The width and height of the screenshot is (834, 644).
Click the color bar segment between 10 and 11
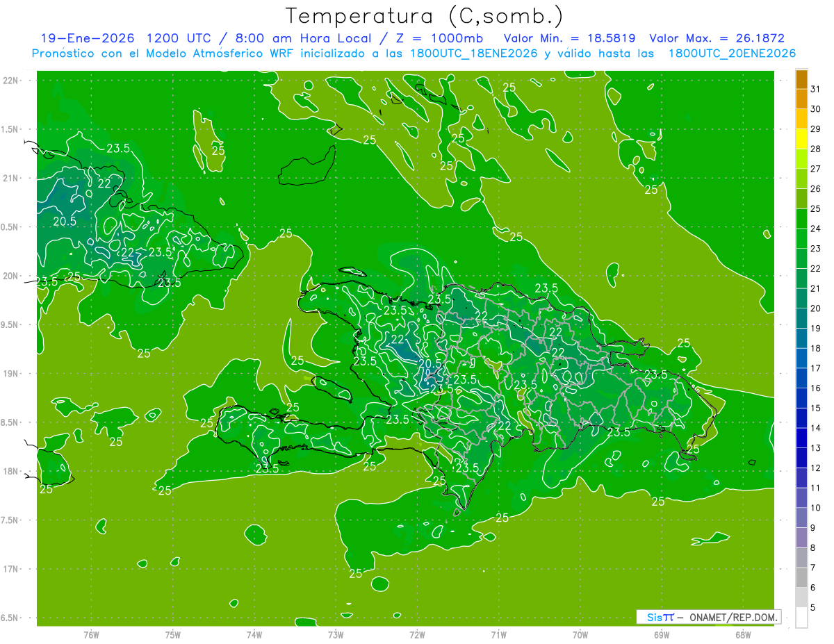(801, 498)
